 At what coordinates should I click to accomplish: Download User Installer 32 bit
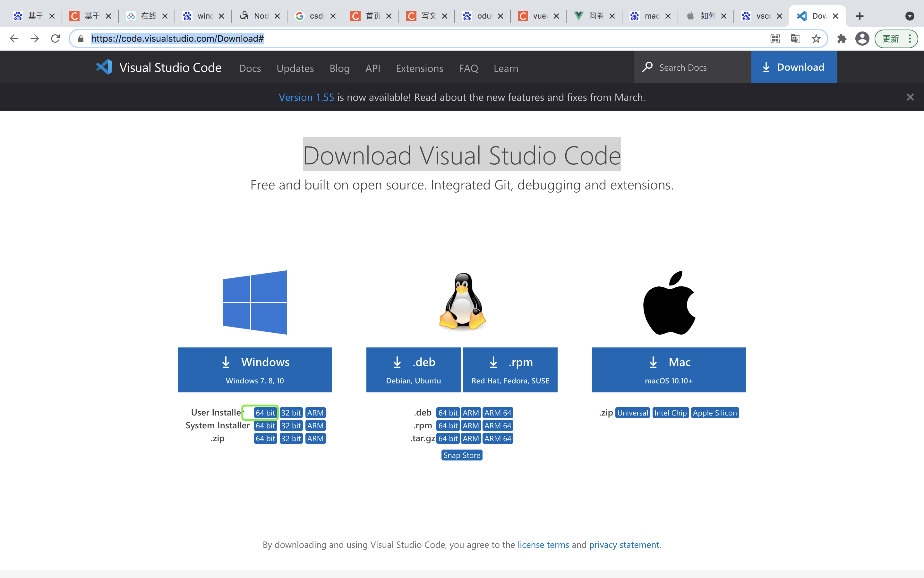[x=291, y=413]
